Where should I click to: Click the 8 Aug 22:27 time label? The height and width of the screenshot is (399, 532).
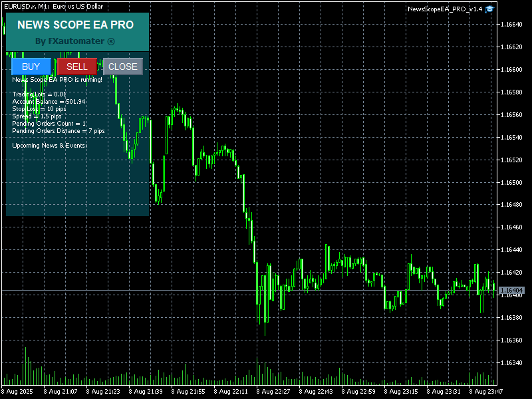point(273,392)
